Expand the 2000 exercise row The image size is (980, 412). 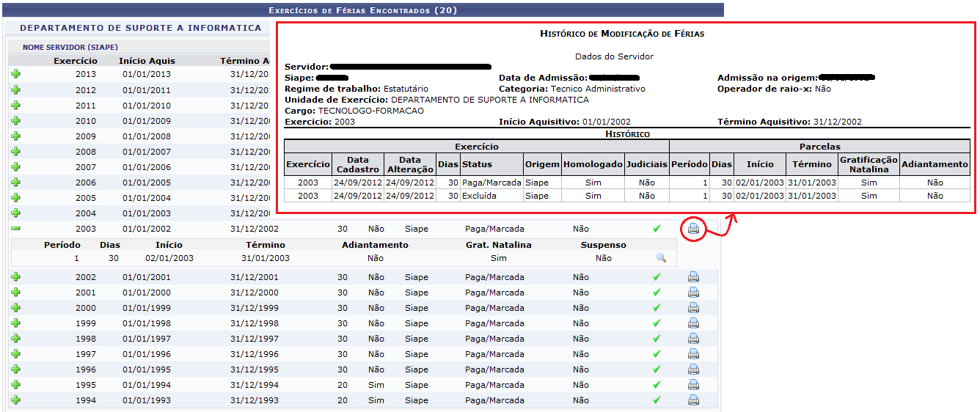tap(15, 307)
